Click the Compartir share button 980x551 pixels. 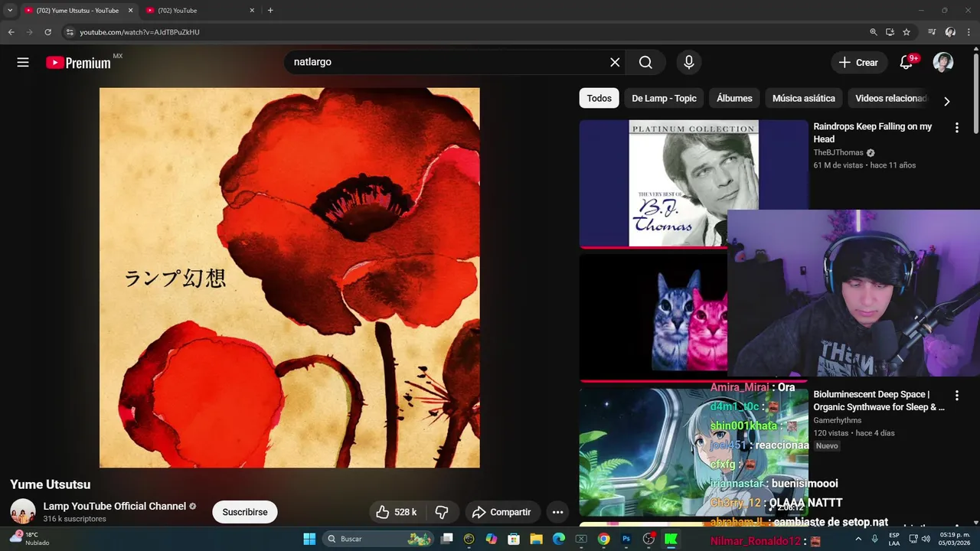point(501,512)
